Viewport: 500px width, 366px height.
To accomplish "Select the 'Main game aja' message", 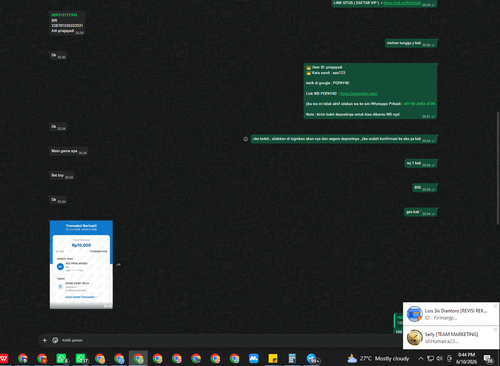I will pyautogui.click(x=69, y=151).
